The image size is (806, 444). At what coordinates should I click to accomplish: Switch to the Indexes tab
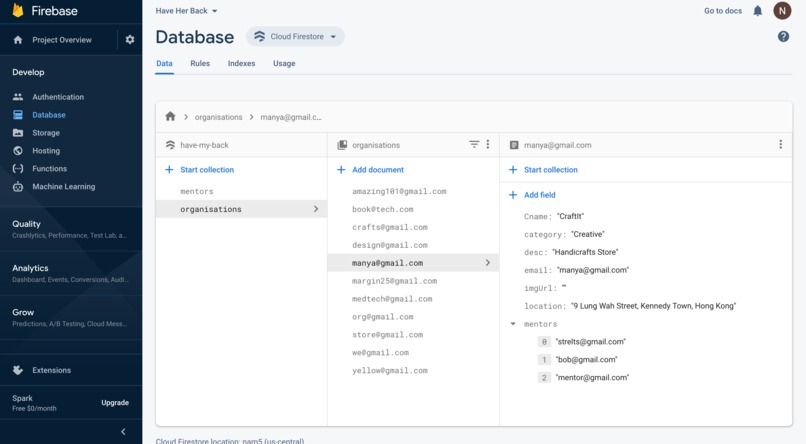[242, 63]
